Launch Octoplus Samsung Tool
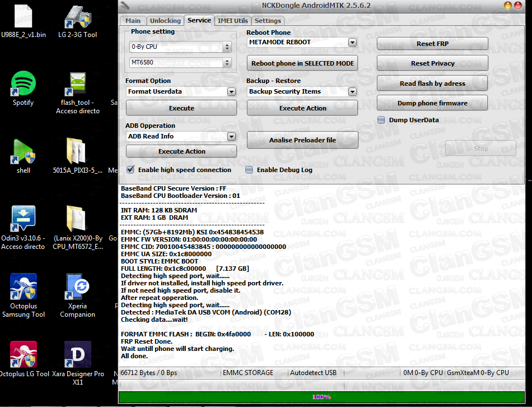 click(23, 295)
